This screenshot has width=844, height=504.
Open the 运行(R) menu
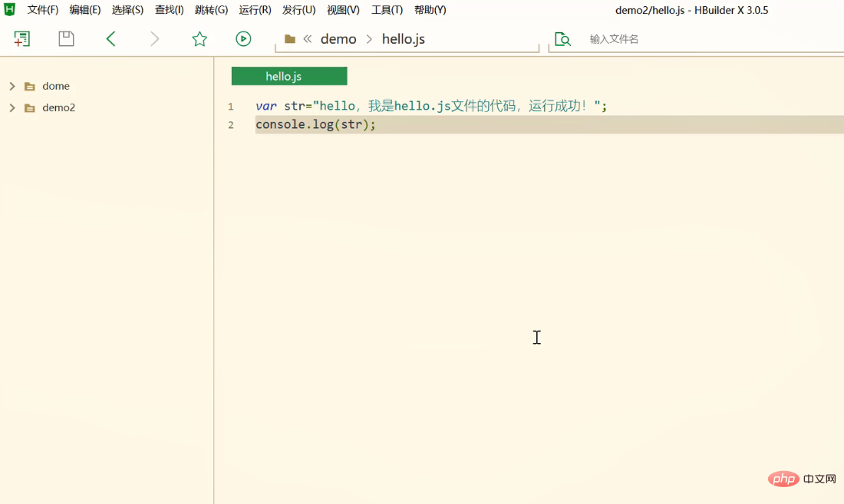(x=256, y=10)
